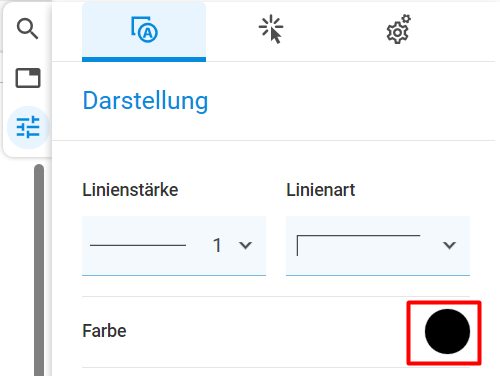The height and width of the screenshot is (376, 500).
Task: Open the interaction tab with cursor click icon
Action: [x=271, y=32]
